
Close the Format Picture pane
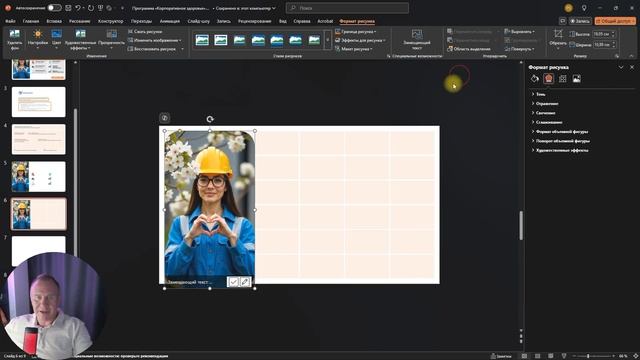click(632, 67)
